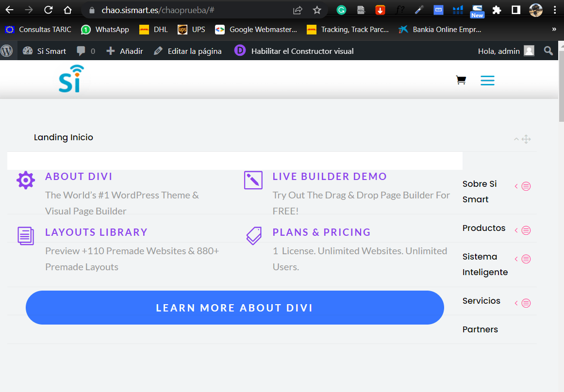Open the About Divi heading link
This screenshot has height=392, width=564.
point(79,177)
